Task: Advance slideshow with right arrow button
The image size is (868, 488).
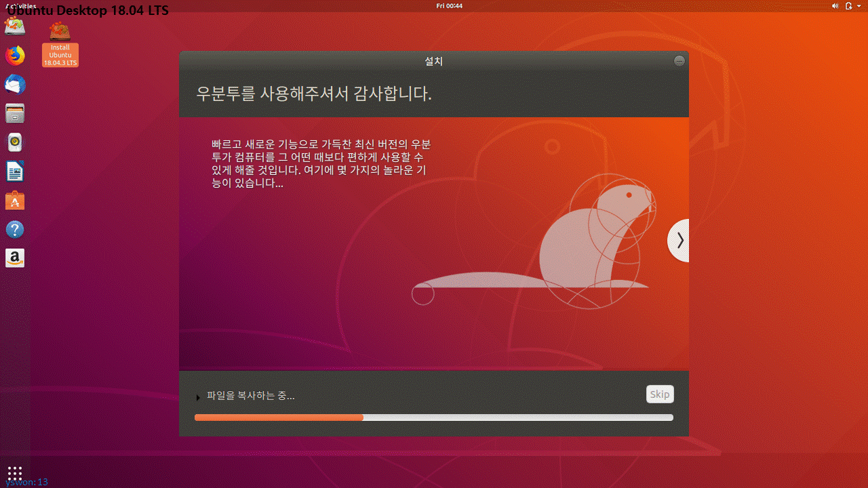Action: tap(679, 241)
